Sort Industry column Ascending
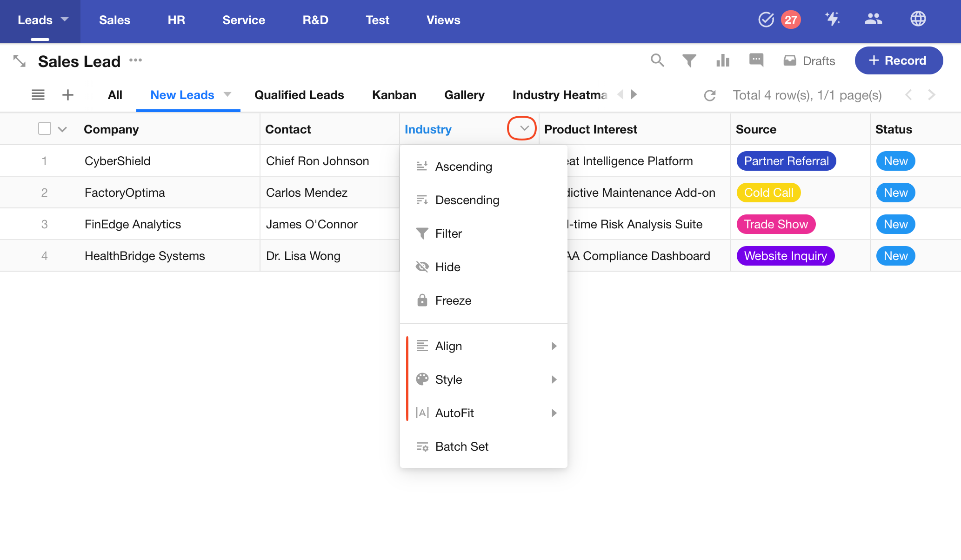The width and height of the screenshot is (961, 560). tap(463, 167)
